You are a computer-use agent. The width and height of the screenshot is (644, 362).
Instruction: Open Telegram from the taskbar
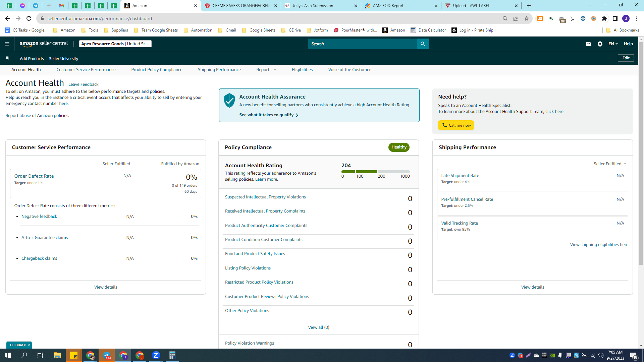tap(107, 355)
